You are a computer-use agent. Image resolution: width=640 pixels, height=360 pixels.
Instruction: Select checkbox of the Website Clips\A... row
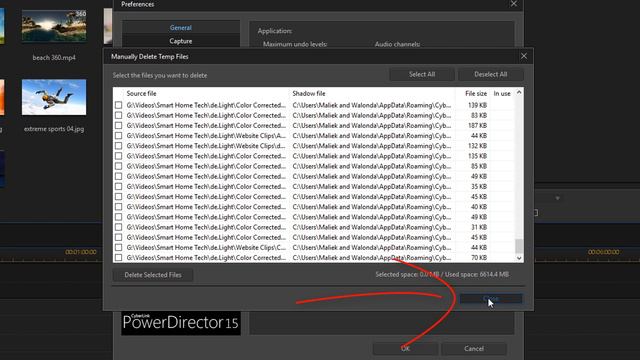click(118, 136)
